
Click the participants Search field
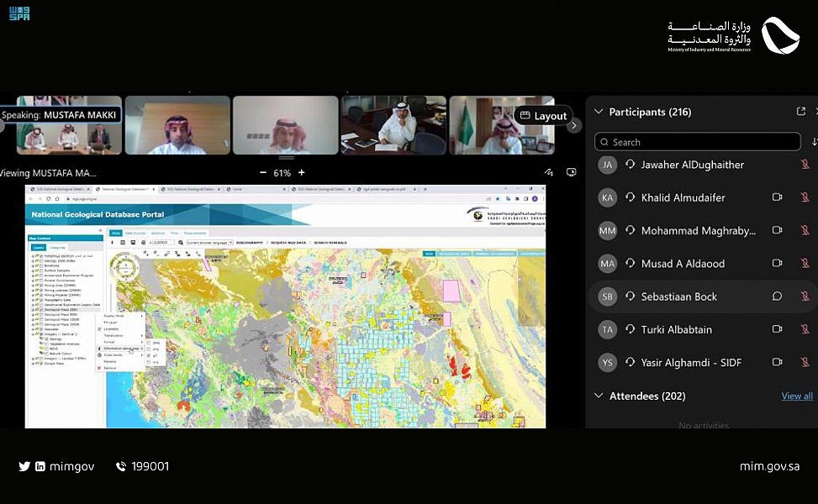point(697,142)
